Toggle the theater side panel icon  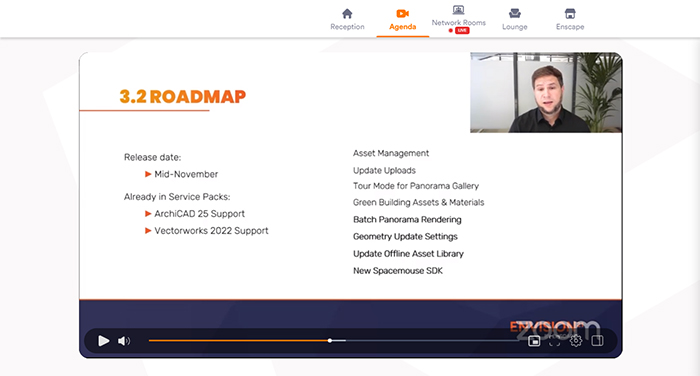pyautogui.click(x=597, y=341)
